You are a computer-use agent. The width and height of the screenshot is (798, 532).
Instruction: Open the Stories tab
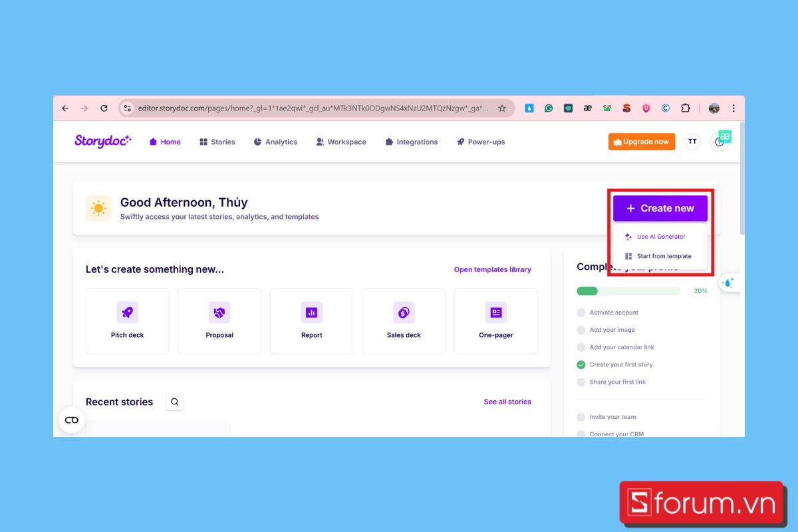coord(217,142)
